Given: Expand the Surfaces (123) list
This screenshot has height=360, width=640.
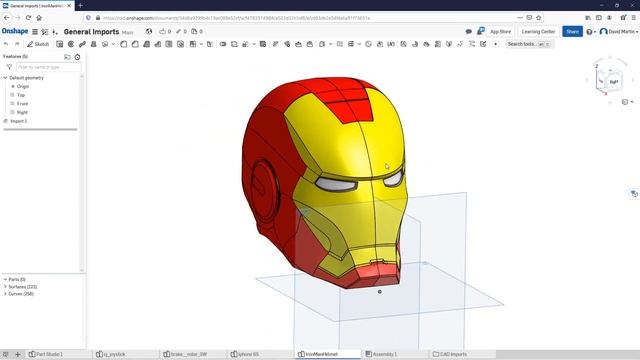Looking at the screenshot, I should 5,287.
